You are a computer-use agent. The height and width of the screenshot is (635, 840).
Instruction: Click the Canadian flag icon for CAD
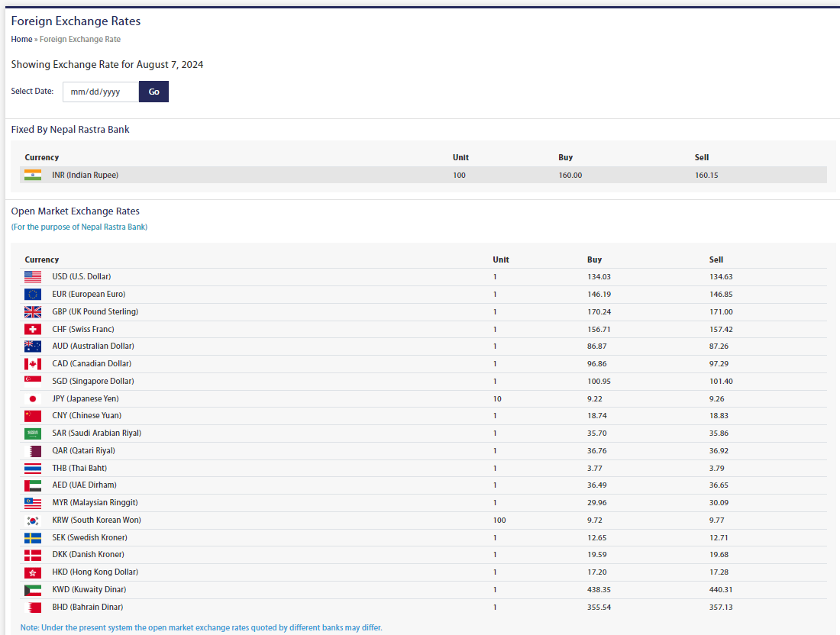[x=33, y=364]
